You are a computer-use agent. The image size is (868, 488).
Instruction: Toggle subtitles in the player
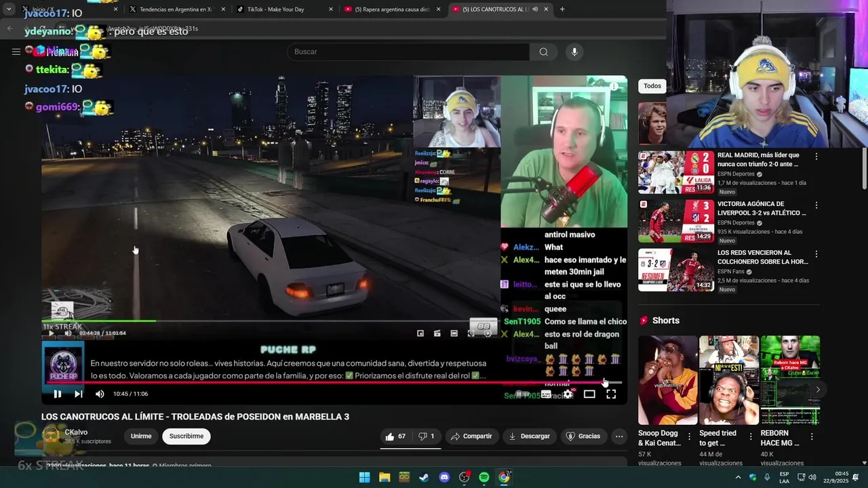coord(546,394)
